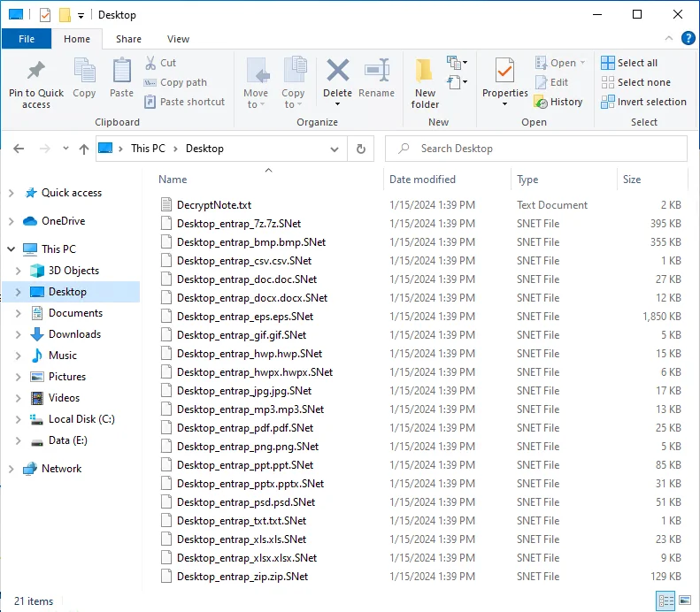Select the DecryptNote.txt file
700x612 pixels.
[213, 204]
